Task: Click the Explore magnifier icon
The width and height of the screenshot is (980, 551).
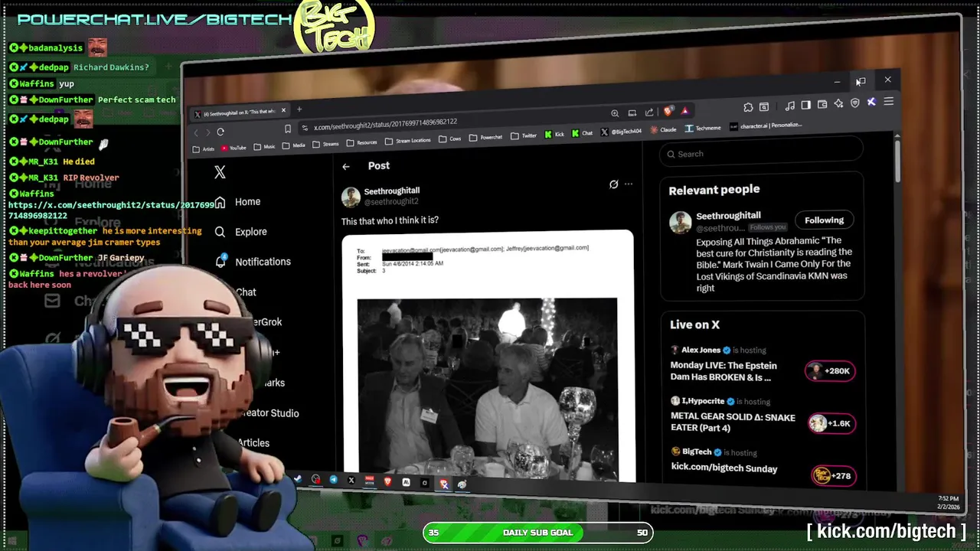Action: coord(220,232)
